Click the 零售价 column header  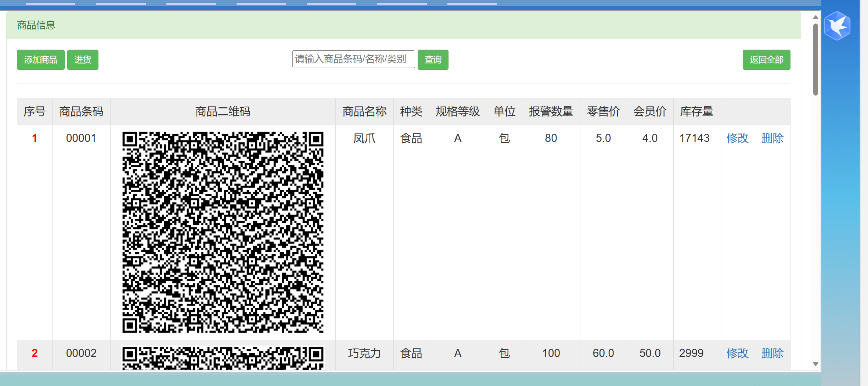[x=604, y=111]
